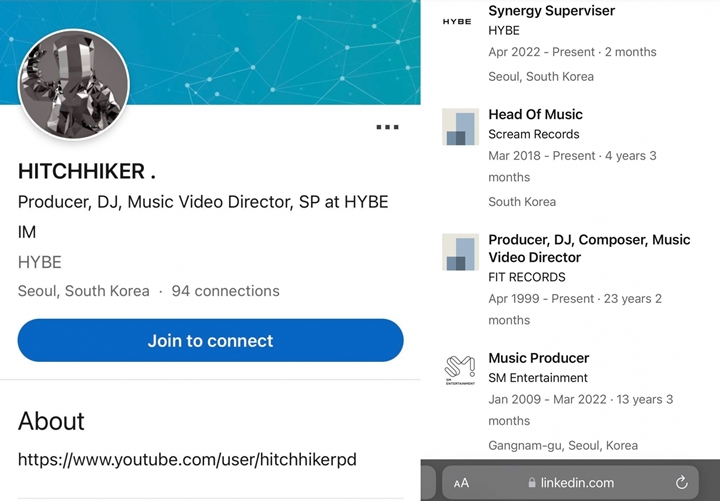Click the FIT RECORDS placeholder logo
The image size is (720, 501).
(x=460, y=252)
